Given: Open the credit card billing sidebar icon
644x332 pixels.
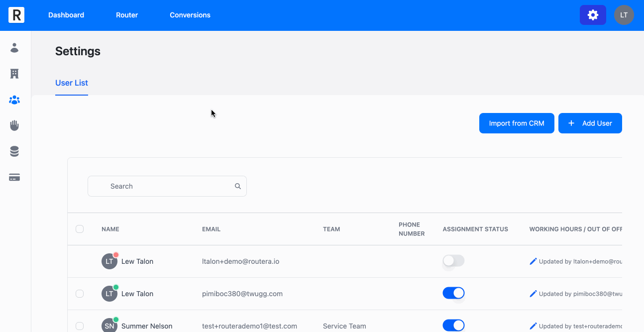Looking at the screenshot, I should pos(14,178).
